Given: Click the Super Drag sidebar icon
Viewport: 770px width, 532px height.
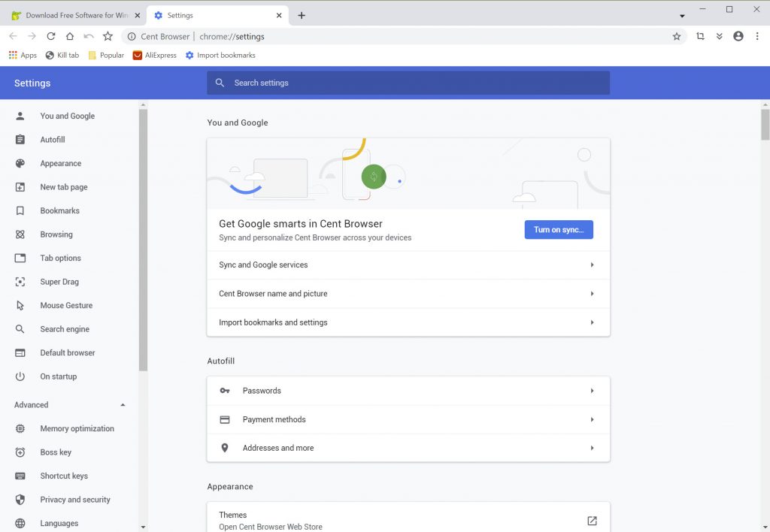Looking at the screenshot, I should (x=20, y=282).
